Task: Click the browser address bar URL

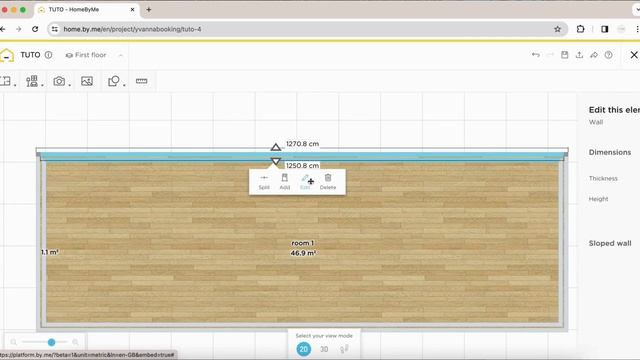Action: pos(132,29)
